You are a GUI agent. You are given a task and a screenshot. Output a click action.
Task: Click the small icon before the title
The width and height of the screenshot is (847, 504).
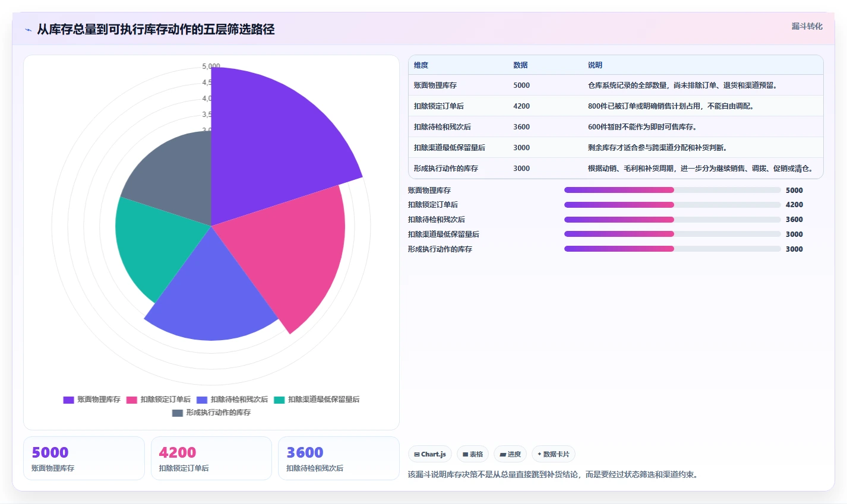28,30
